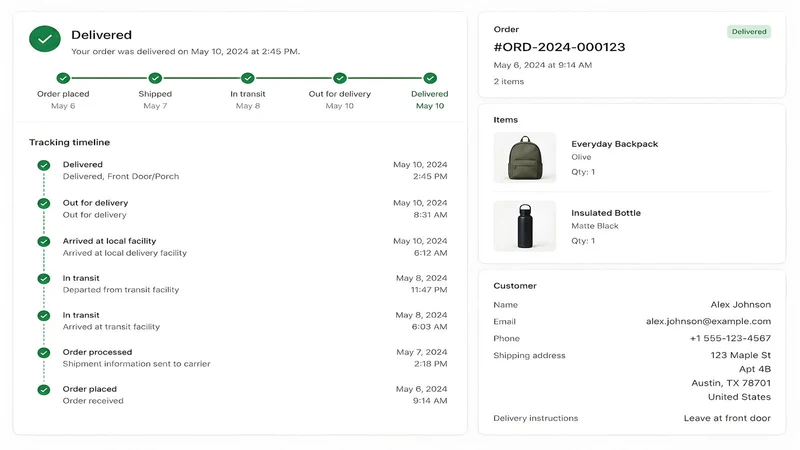Screen dimensions: 800x450
Task: Click the Out for delivery progress step checkmark
Action: tap(340, 78)
